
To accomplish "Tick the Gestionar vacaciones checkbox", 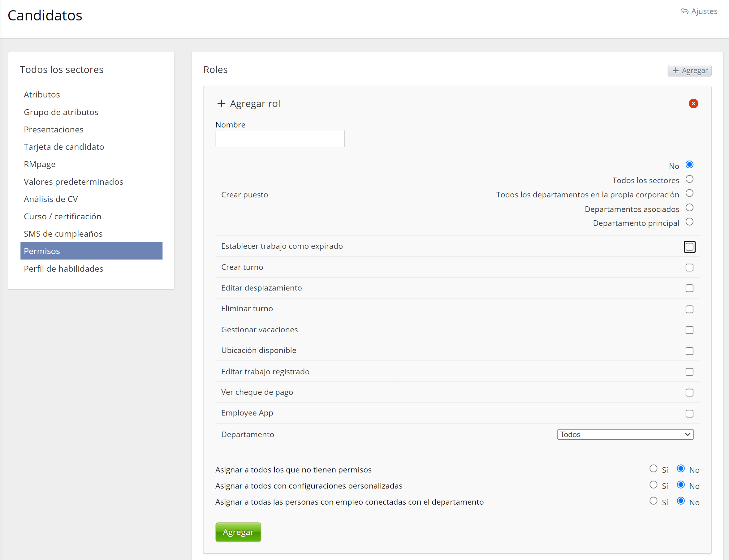I will point(689,330).
